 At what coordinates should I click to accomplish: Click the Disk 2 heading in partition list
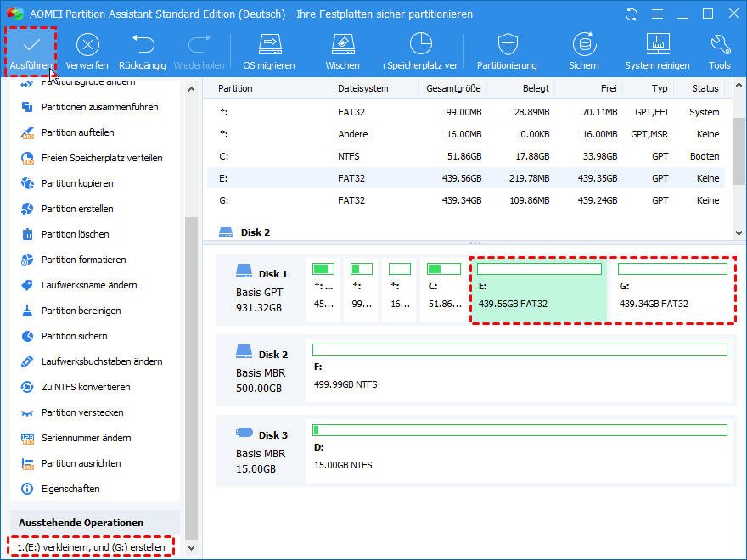pos(256,232)
